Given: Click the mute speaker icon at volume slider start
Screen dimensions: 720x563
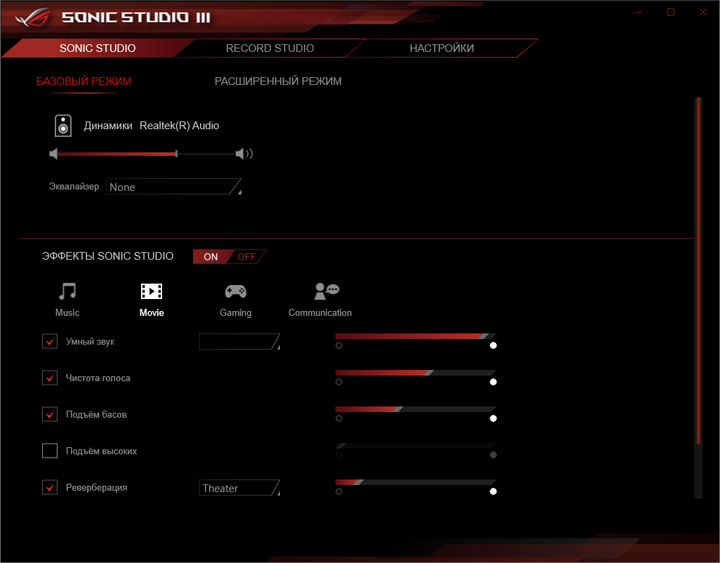Looking at the screenshot, I should pos(53,154).
